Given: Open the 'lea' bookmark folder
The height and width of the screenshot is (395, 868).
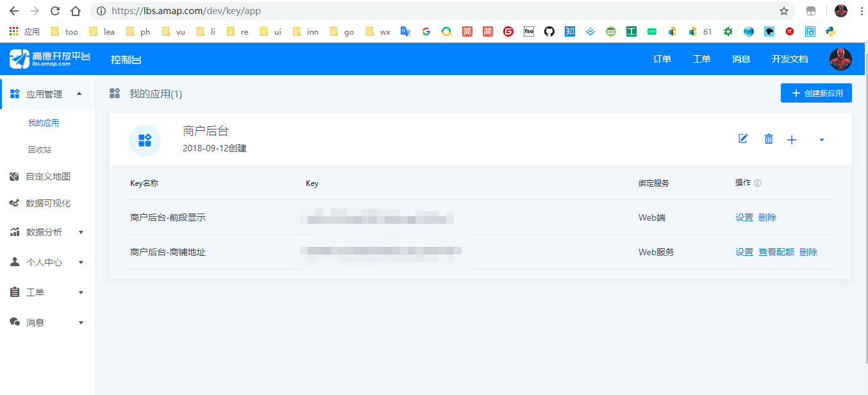Looking at the screenshot, I should point(102,31).
